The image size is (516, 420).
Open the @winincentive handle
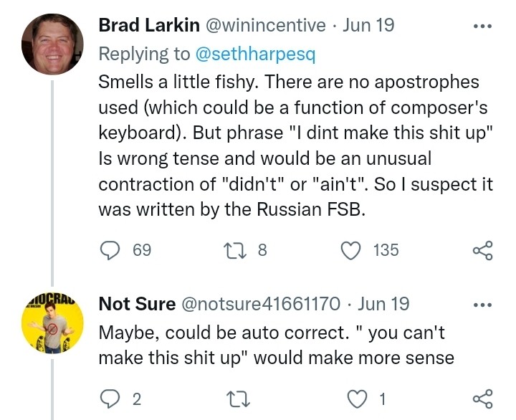pos(265,26)
